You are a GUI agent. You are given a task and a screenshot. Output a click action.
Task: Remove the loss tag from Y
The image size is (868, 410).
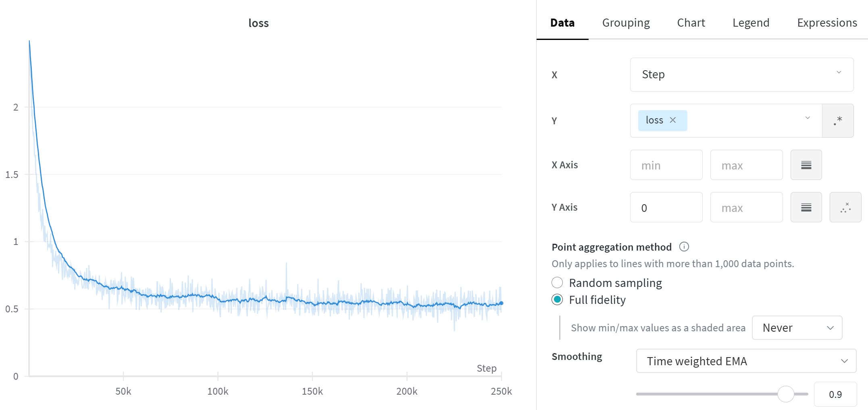click(x=673, y=120)
